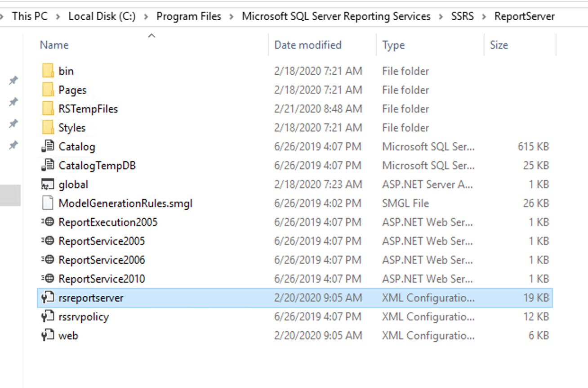Expand the chevron before This PC

click(x=2, y=17)
